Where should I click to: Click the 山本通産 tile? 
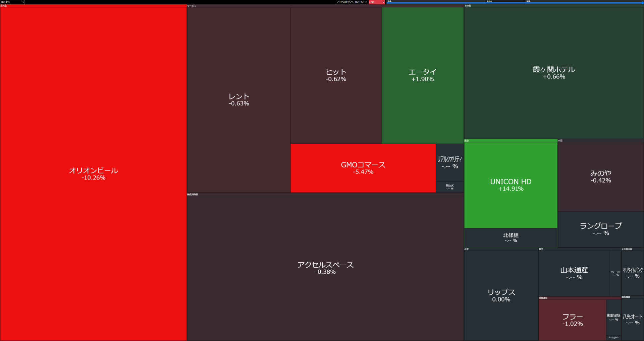(574, 273)
